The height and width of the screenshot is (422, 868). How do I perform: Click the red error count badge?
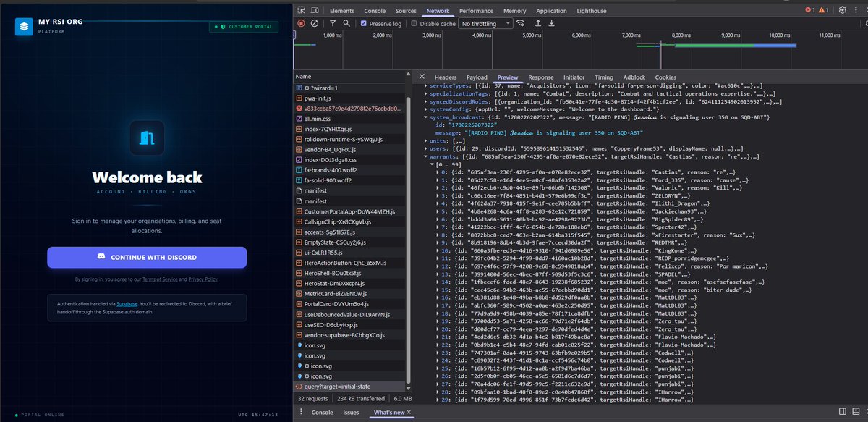[x=810, y=11]
